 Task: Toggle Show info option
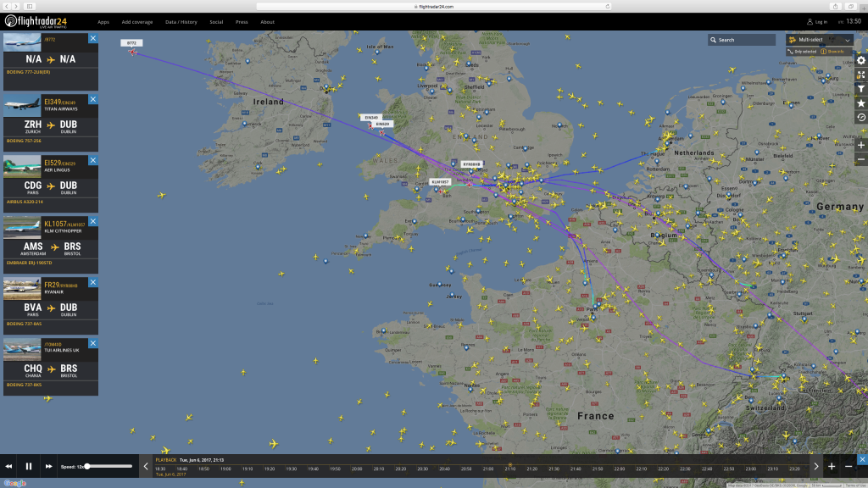pos(832,52)
